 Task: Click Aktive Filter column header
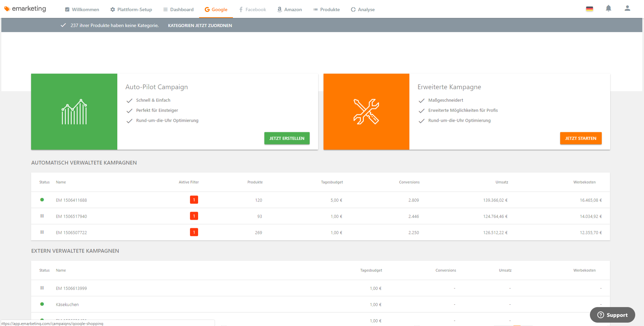(x=189, y=182)
